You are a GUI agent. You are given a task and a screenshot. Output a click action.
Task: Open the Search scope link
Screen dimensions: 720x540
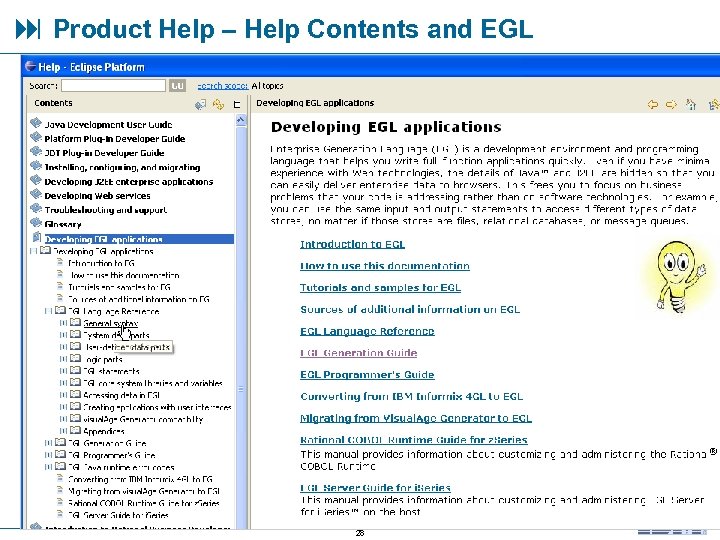(223, 85)
